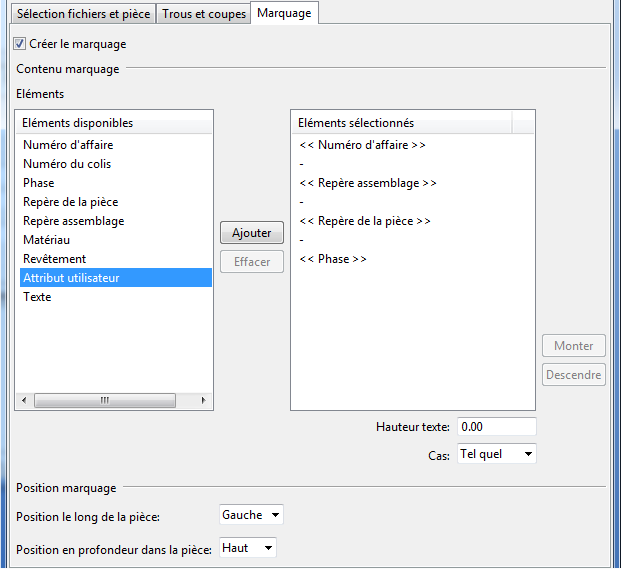This screenshot has width=621, height=569.
Task: Click the Ajouter button
Action: (252, 233)
